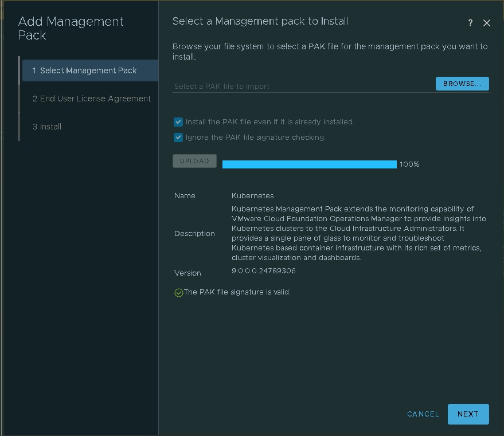Click NEXT to continue the wizard

pos(468,414)
